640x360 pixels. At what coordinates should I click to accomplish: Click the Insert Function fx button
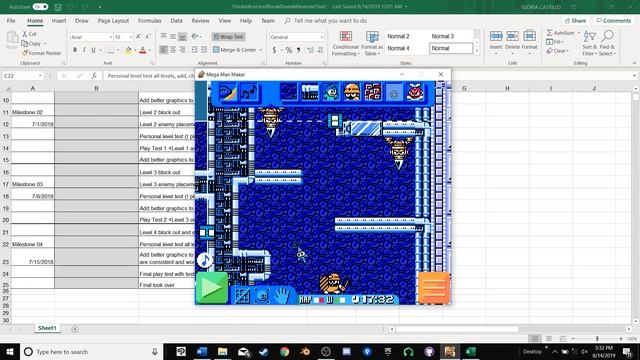click(94, 76)
